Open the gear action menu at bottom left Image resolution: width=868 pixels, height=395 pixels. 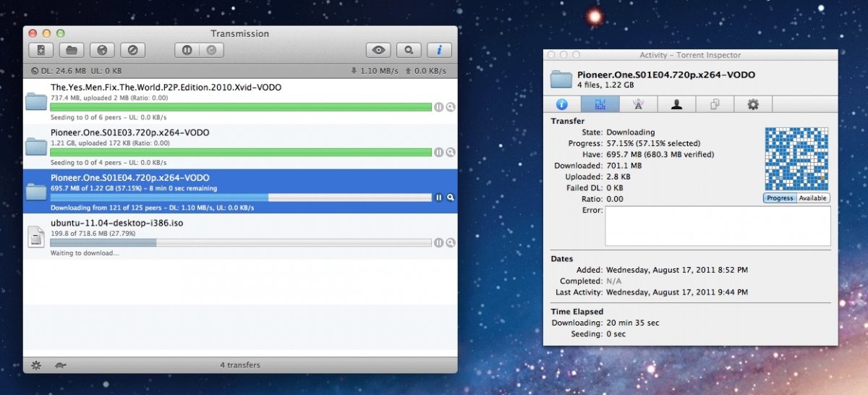point(35,365)
